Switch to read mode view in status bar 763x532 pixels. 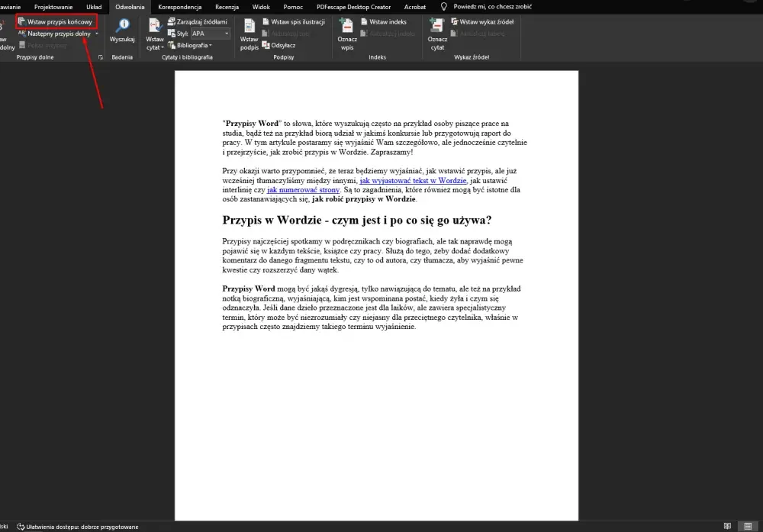point(727,526)
